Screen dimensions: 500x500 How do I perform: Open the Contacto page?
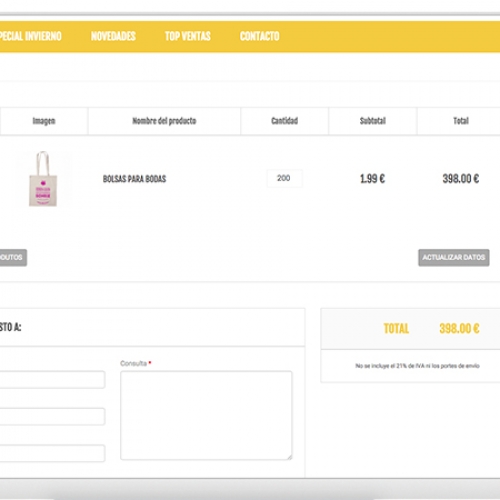pos(260,36)
